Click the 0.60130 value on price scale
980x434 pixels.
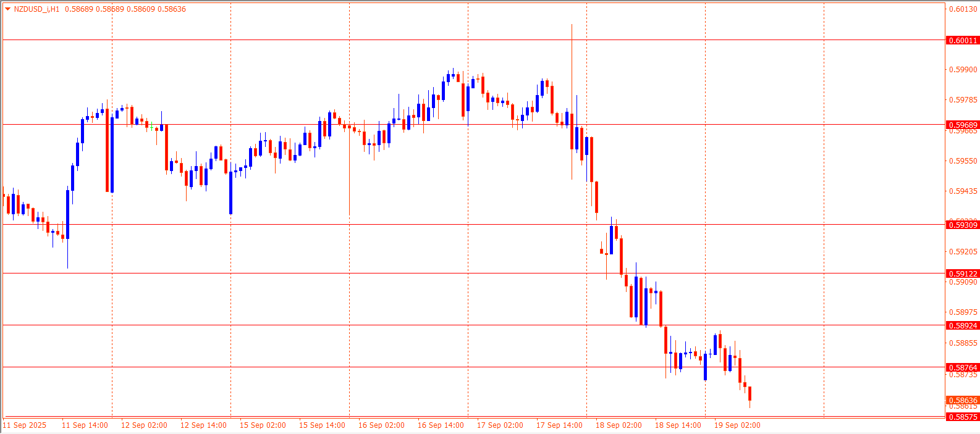point(963,9)
